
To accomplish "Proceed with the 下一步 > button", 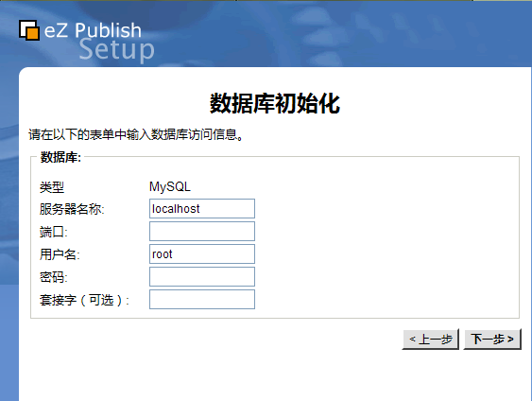I will point(492,339).
